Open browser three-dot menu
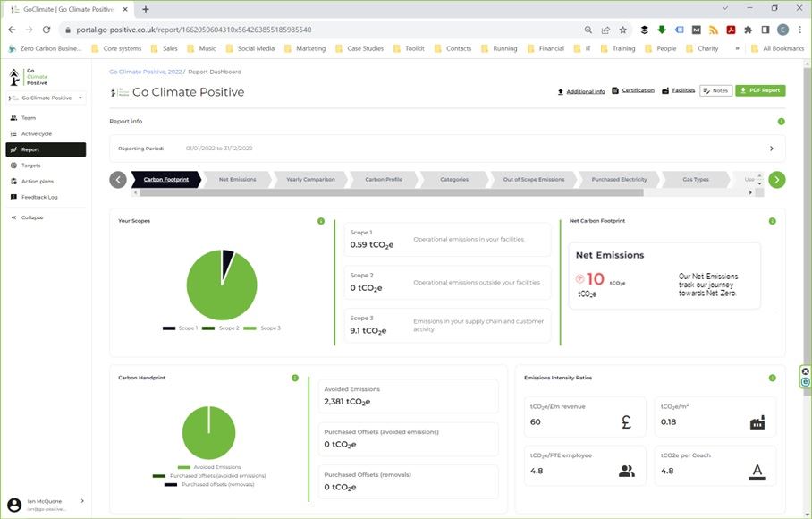The width and height of the screenshot is (812, 519). (800, 30)
